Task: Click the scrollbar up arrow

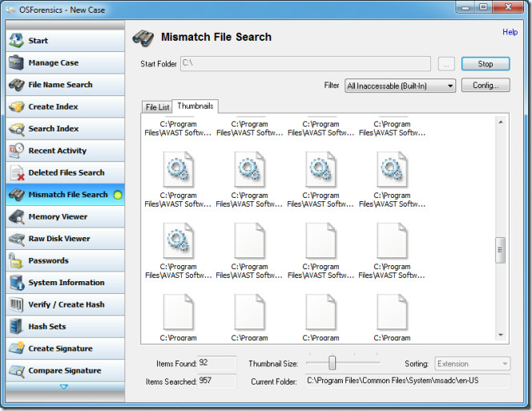Action: pos(501,122)
